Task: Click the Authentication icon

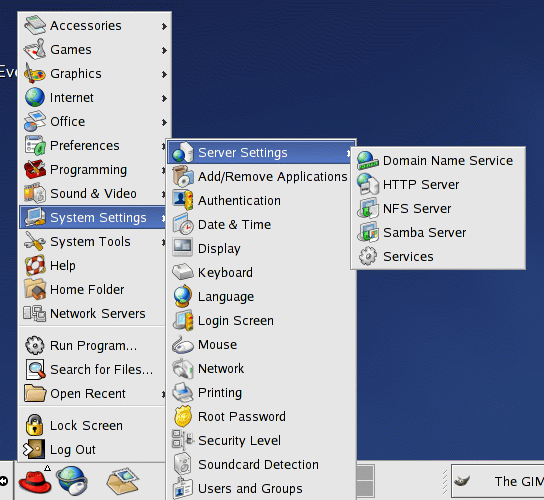Action: coord(183,201)
